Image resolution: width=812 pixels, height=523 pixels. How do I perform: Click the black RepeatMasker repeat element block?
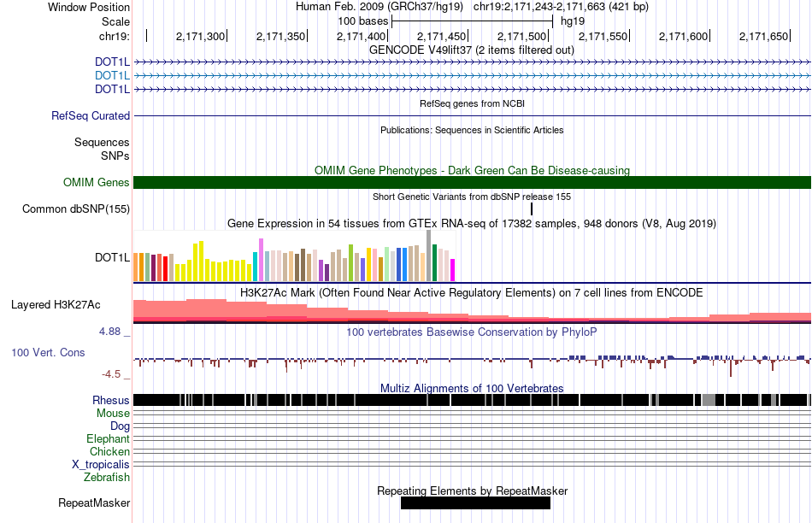click(475, 503)
